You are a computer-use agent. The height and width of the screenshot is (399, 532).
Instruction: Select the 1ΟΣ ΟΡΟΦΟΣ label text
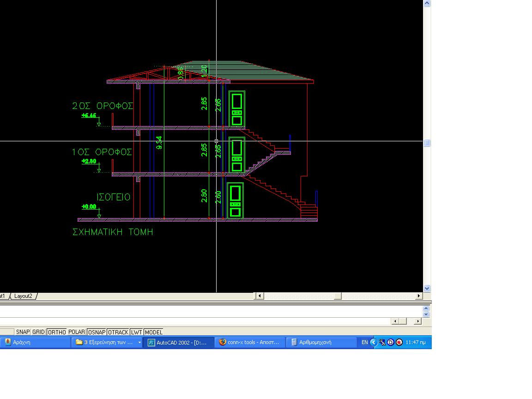click(102, 151)
